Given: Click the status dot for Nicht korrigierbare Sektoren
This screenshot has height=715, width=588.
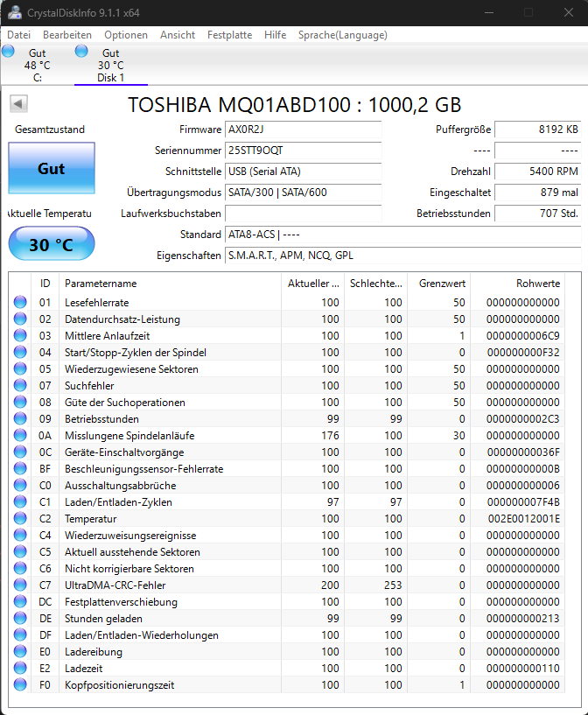Looking at the screenshot, I should coord(19,569).
